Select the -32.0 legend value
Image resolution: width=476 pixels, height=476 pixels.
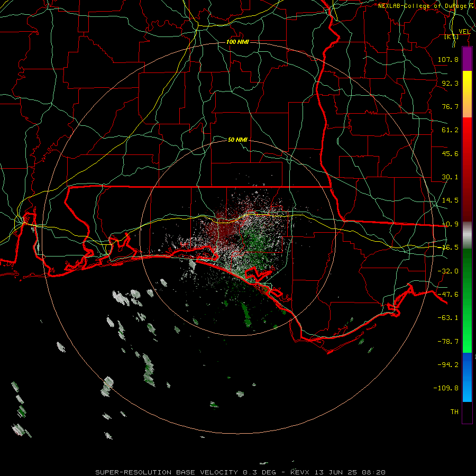448,271
